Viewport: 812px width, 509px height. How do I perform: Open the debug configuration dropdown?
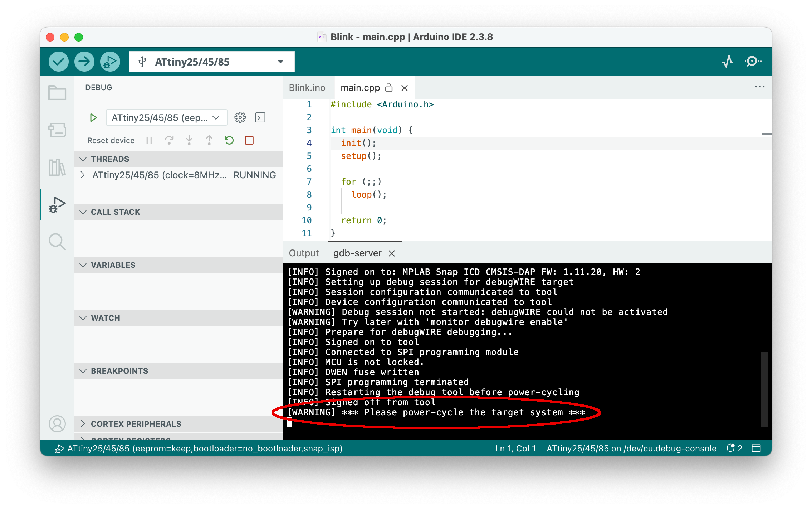(x=166, y=117)
